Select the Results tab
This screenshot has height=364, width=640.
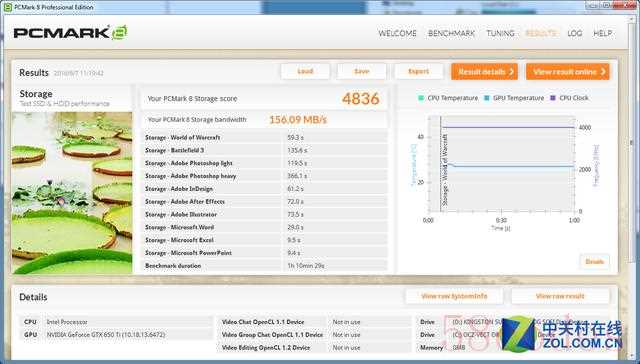tap(540, 33)
